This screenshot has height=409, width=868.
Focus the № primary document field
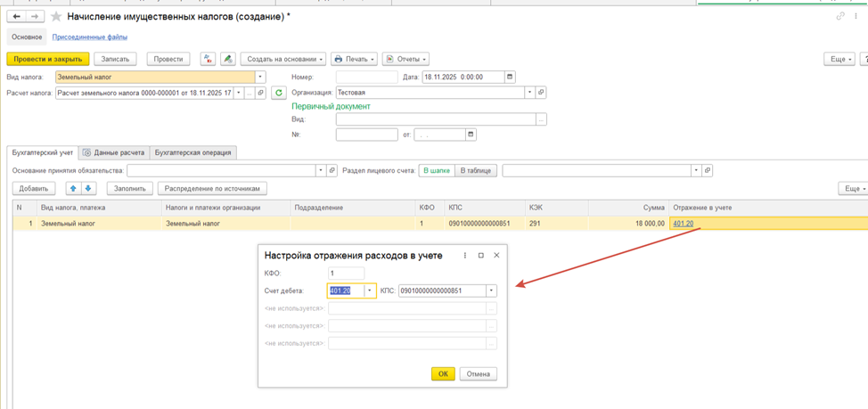coord(366,134)
